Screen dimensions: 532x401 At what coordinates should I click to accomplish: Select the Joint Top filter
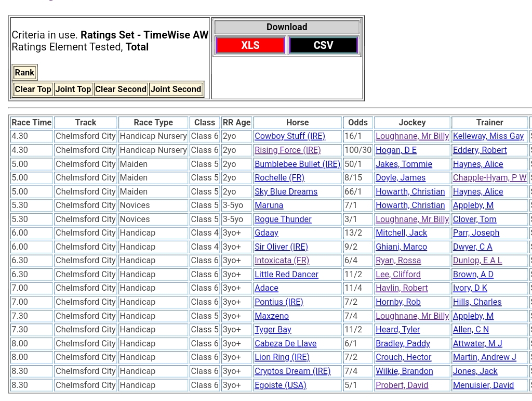pyautogui.click(x=73, y=89)
